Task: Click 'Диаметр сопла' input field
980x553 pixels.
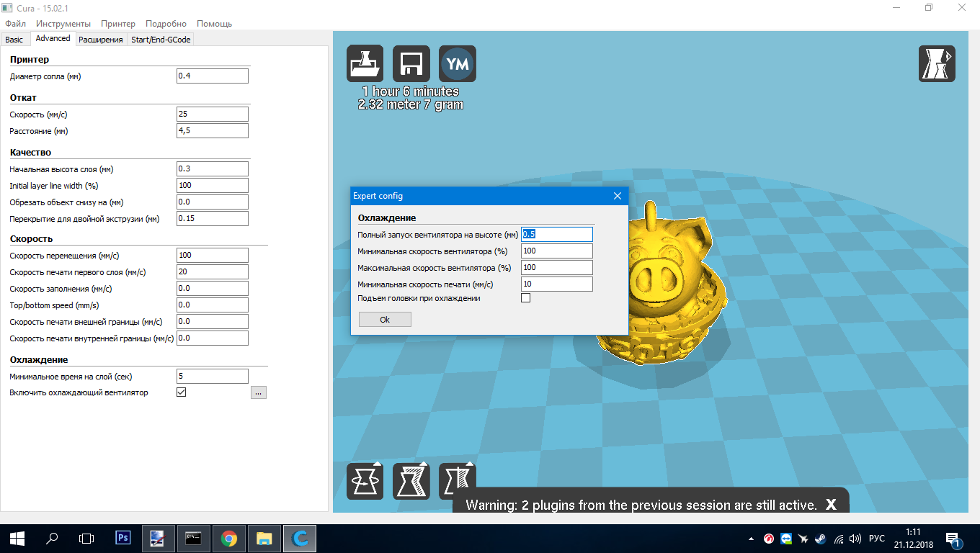Action: point(213,76)
